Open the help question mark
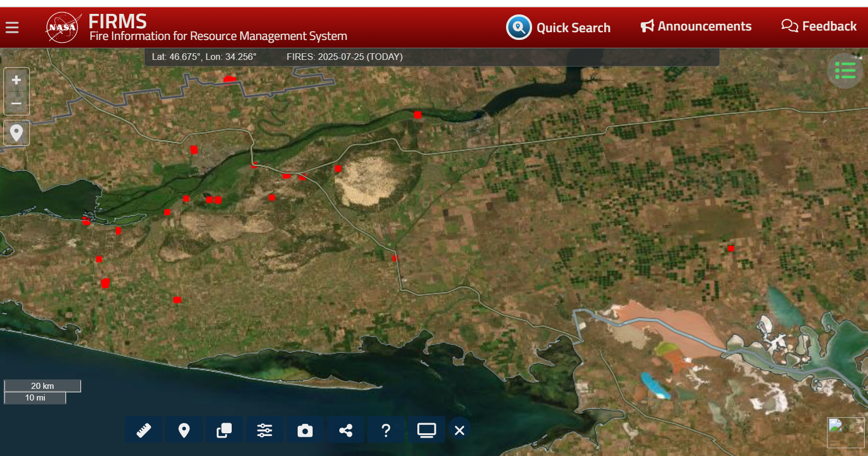Viewport: 868px width, 456px height. pyautogui.click(x=386, y=430)
